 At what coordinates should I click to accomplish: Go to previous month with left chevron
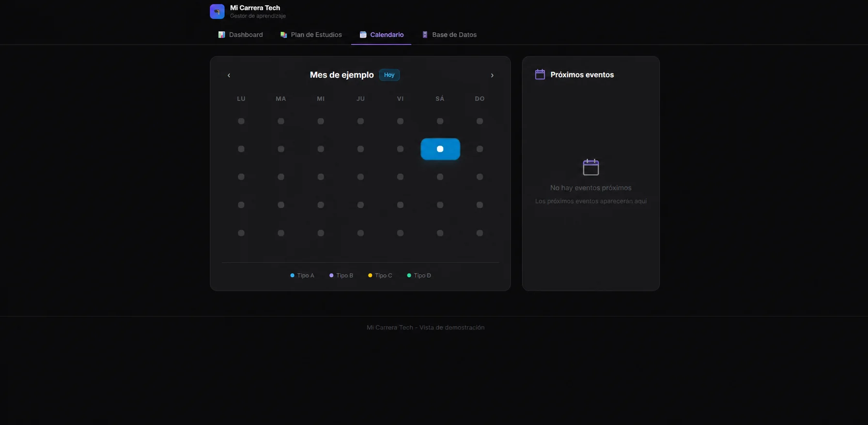click(229, 75)
